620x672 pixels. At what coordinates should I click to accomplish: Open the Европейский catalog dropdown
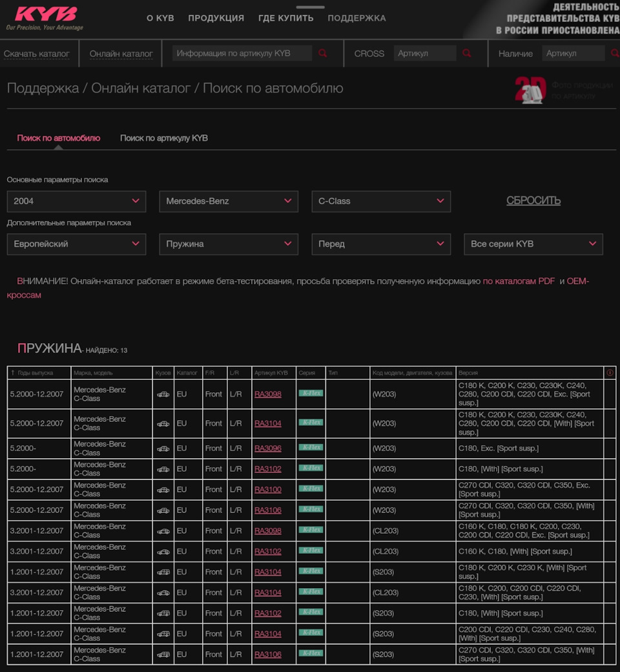pos(76,244)
